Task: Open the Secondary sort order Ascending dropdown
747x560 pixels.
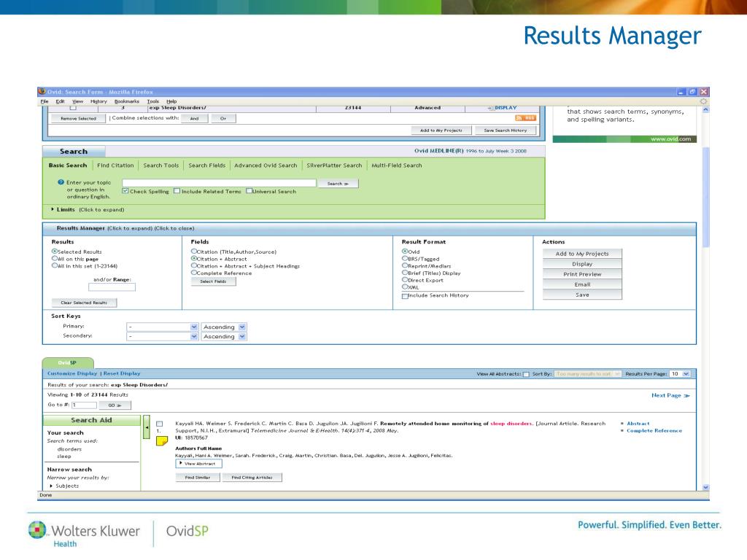Action: [224, 337]
